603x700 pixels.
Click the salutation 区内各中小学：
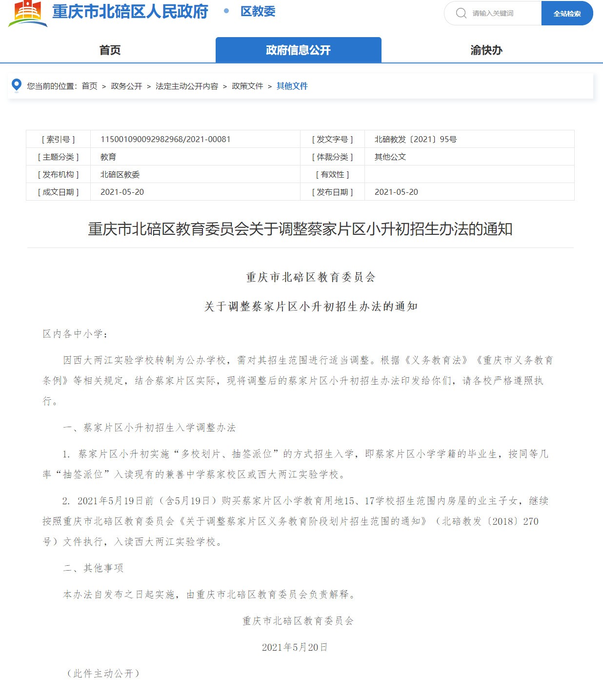(76, 334)
